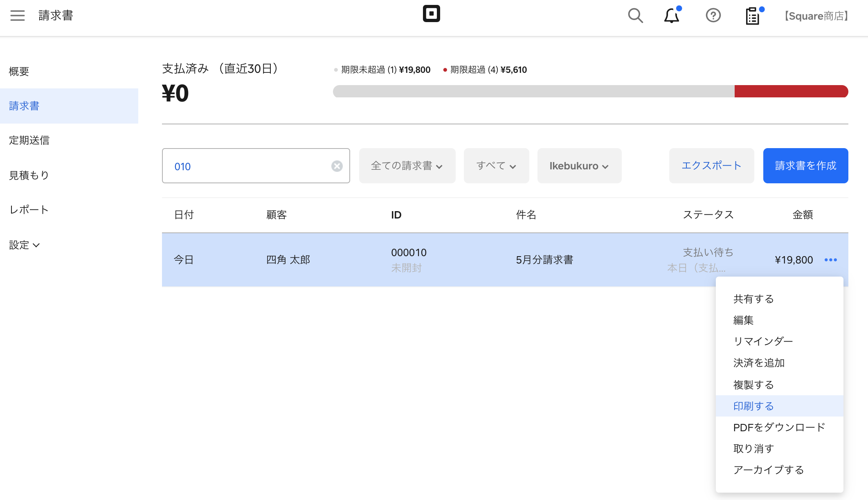The image size is (868, 500).
Task: Select 印刷する from the context menu
Action: (x=753, y=406)
